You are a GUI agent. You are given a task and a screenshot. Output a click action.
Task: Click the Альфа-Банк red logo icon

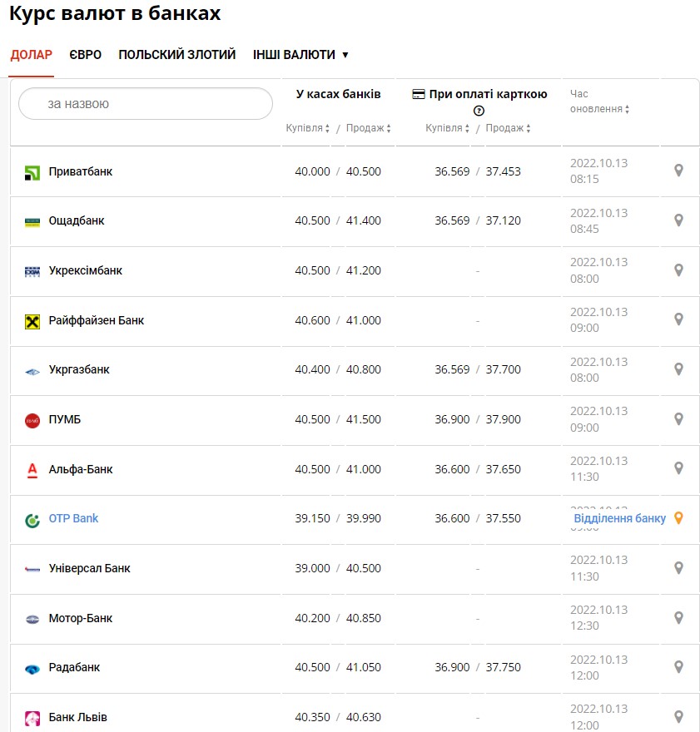point(32,470)
